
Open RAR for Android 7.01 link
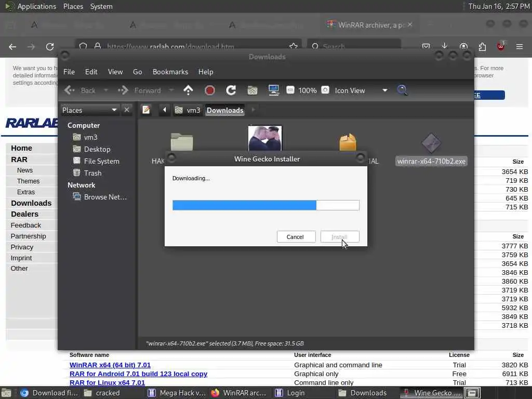click(138, 374)
